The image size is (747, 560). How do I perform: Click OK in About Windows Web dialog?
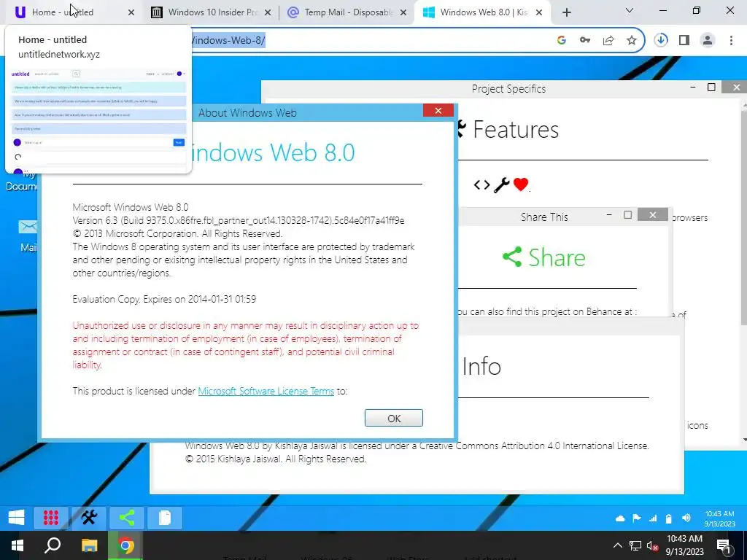[393, 418]
